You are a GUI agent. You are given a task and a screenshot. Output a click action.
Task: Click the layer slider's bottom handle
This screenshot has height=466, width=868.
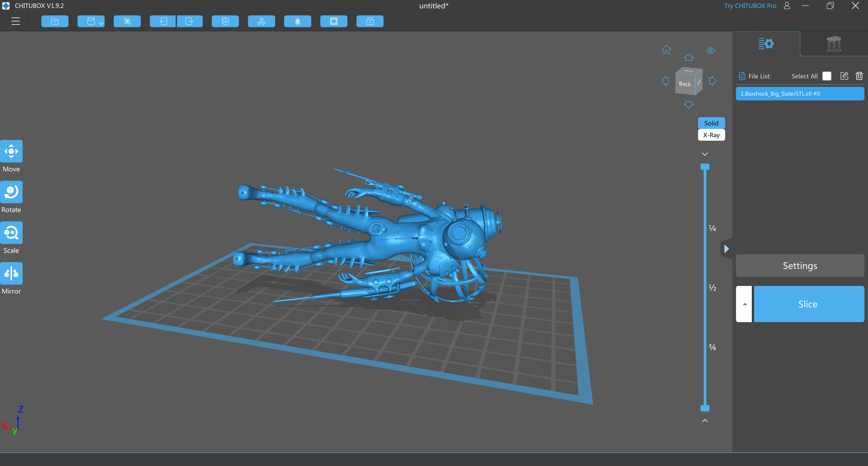(x=705, y=408)
